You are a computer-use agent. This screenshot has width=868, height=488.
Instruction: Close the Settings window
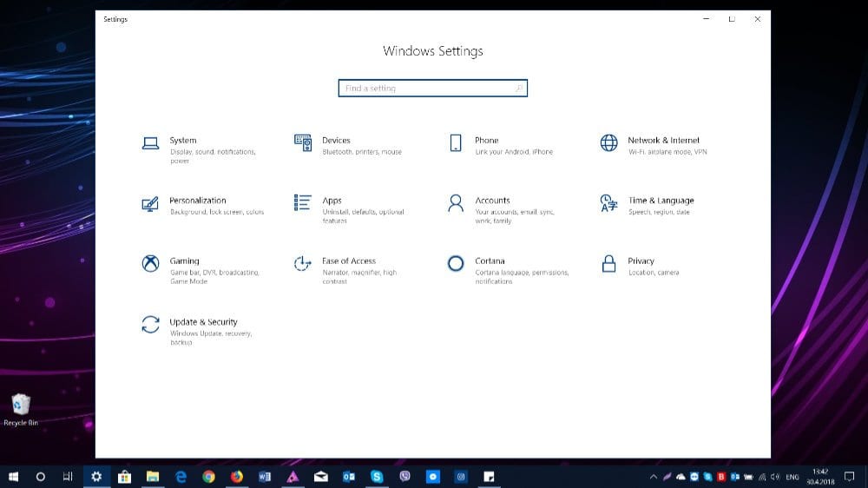[x=757, y=19]
